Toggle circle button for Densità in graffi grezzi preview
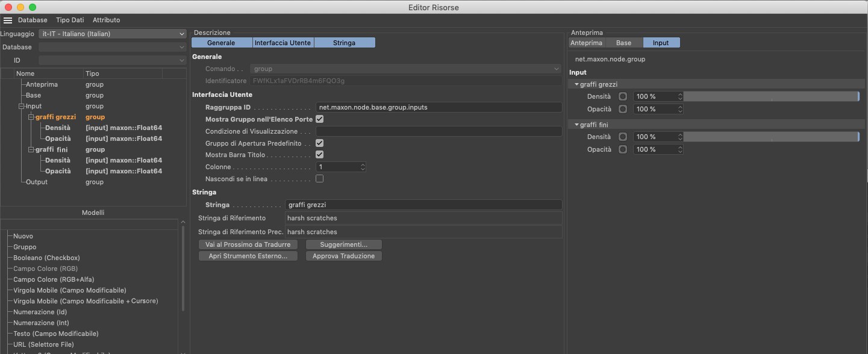The height and width of the screenshot is (354, 868). pyautogui.click(x=623, y=96)
